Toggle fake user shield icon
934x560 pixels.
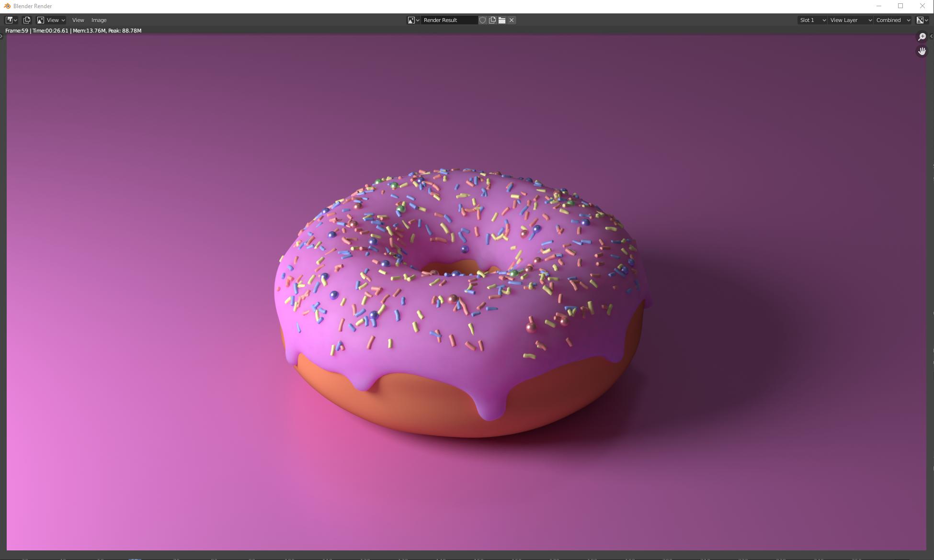coord(483,20)
